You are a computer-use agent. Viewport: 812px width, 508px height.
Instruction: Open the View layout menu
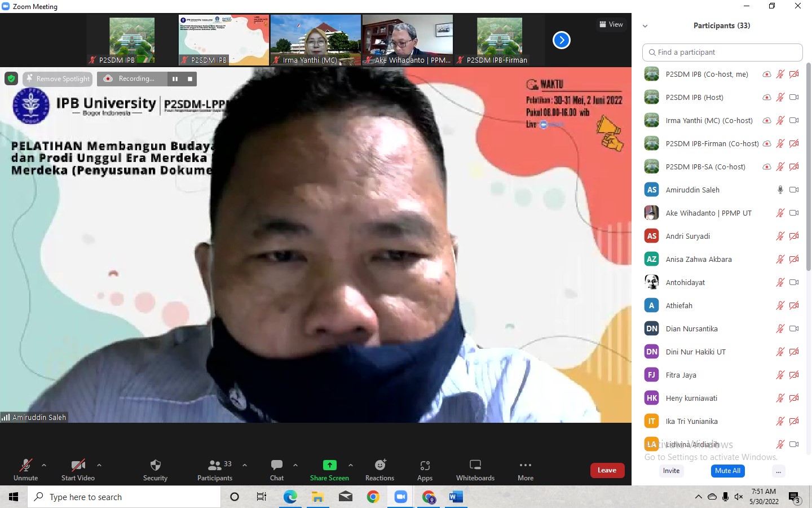[x=611, y=24]
